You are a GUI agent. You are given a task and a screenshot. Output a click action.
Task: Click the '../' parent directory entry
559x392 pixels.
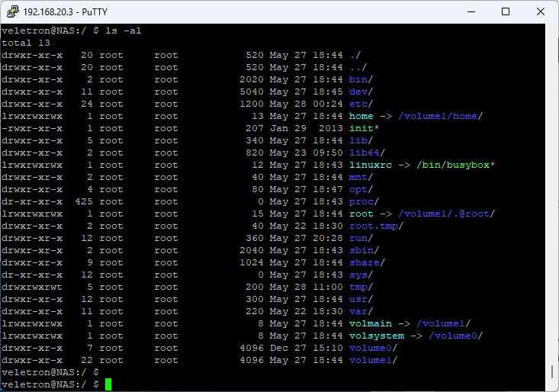[358, 67]
